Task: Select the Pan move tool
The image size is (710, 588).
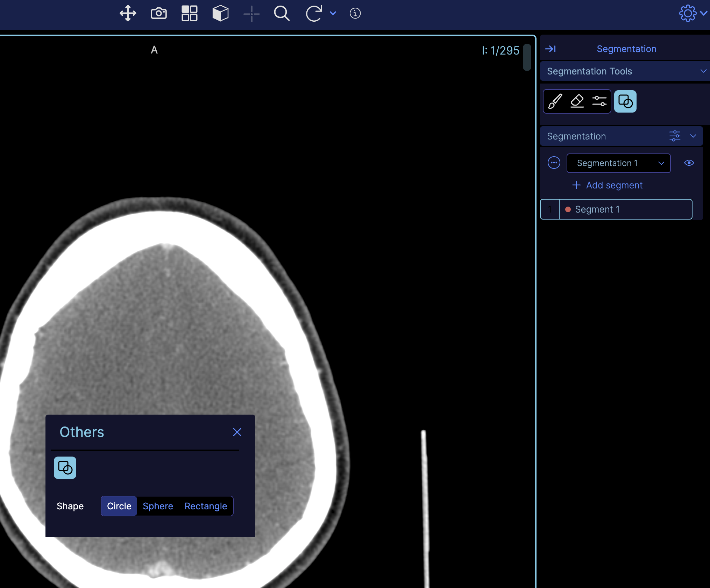Action: 128,14
